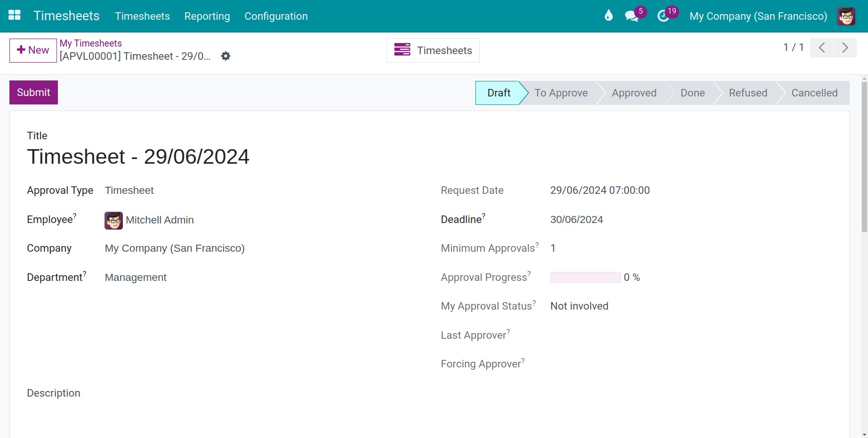The height and width of the screenshot is (438, 868).
Task: Go to the previous record arrow
Action: [822, 48]
